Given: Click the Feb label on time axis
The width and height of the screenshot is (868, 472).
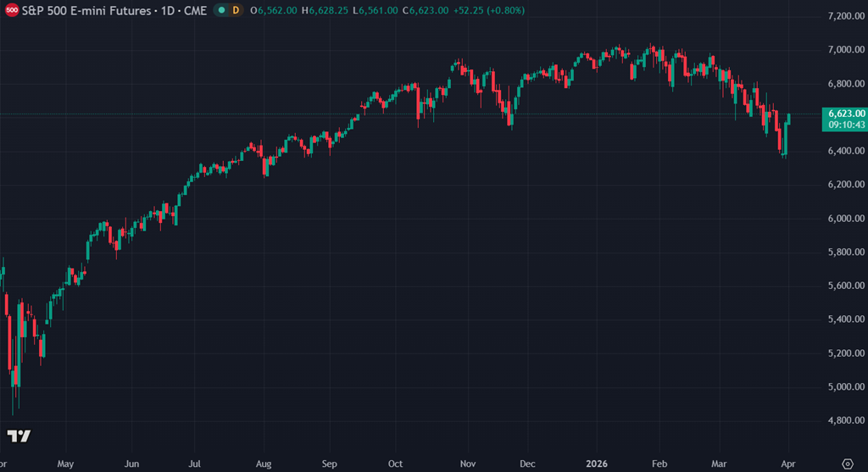Looking at the screenshot, I should pyautogui.click(x=662, y=464).
